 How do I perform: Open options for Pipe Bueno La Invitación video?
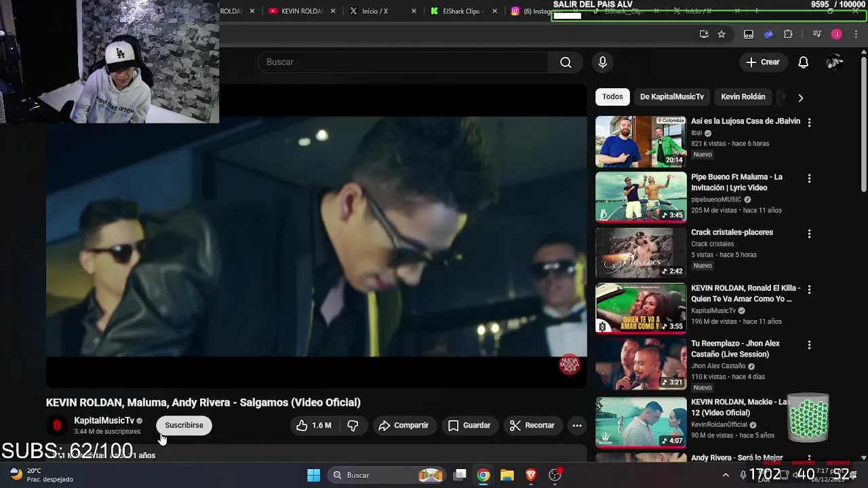809,178
